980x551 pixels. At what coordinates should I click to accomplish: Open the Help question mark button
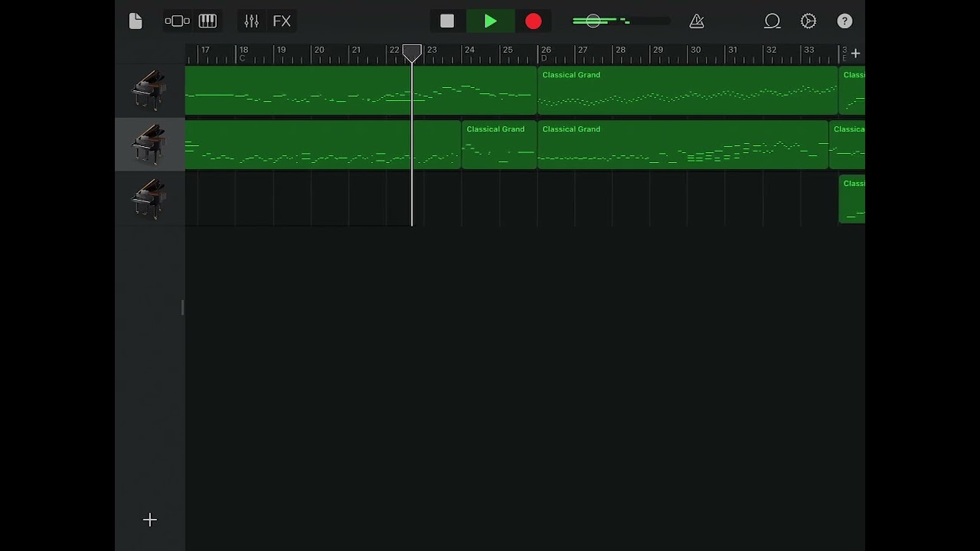[844, 21]
